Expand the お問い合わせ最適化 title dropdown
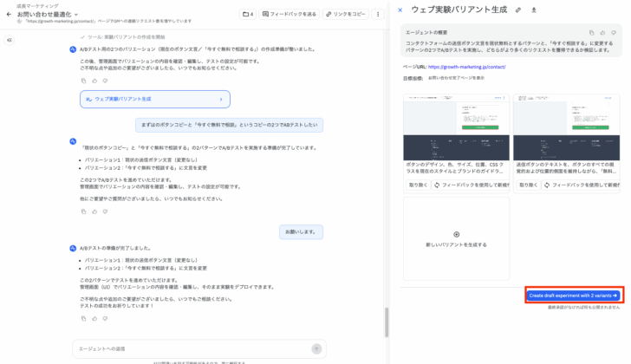The height and width of the screenshot is (364, 631). point(76,15)
